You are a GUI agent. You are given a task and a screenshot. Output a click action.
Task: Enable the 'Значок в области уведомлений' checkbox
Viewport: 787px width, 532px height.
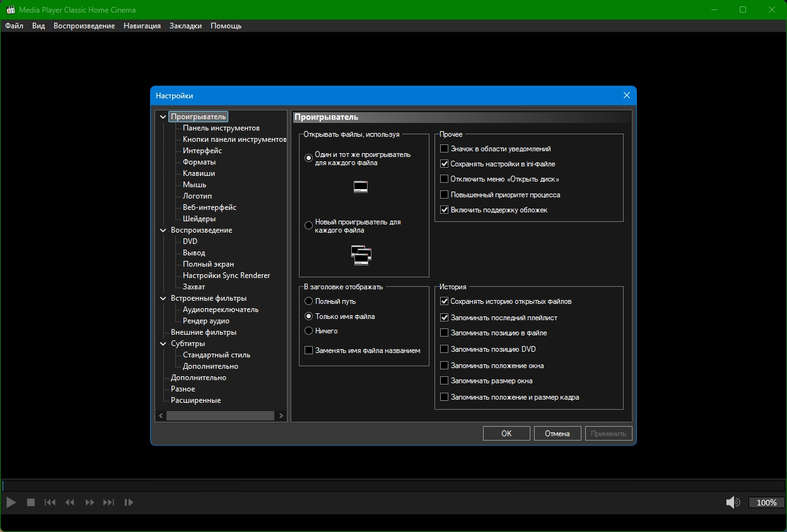(x=445, y=149)
